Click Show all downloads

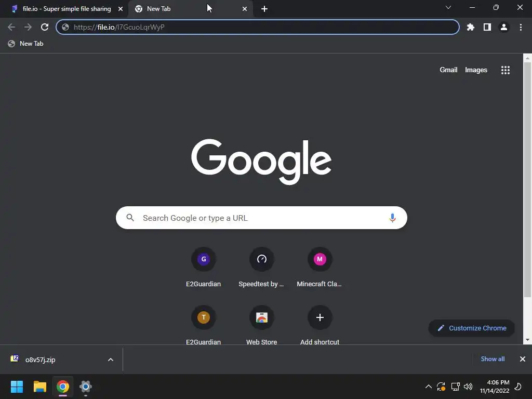click(x=493, y=359)
